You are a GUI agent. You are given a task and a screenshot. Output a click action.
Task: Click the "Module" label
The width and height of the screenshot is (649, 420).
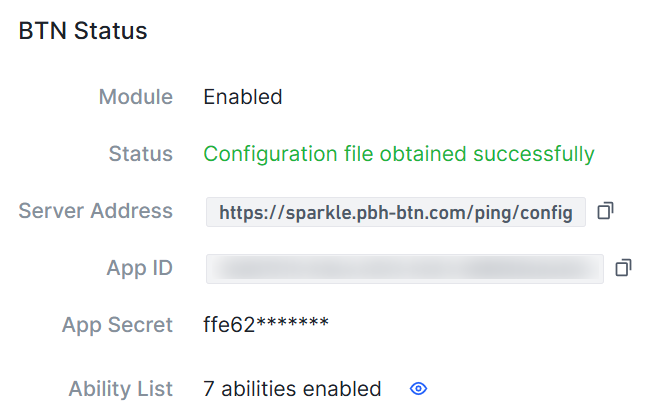click(x=136, y=97)
